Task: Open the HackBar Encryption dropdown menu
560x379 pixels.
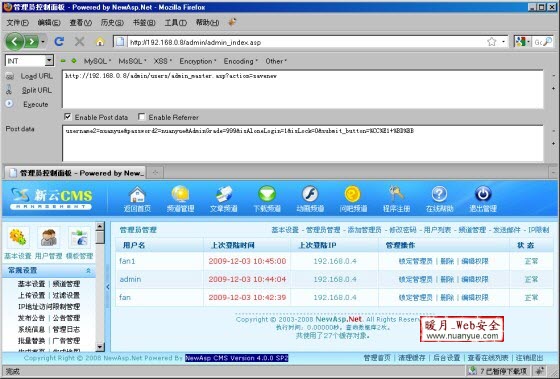Action: 198,61
